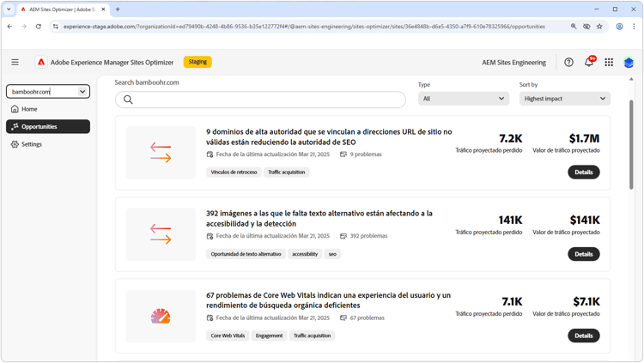This screenshot has width=644, height=363.
Task: Bookmark this page with the star
Action: (x=599, y=27)
